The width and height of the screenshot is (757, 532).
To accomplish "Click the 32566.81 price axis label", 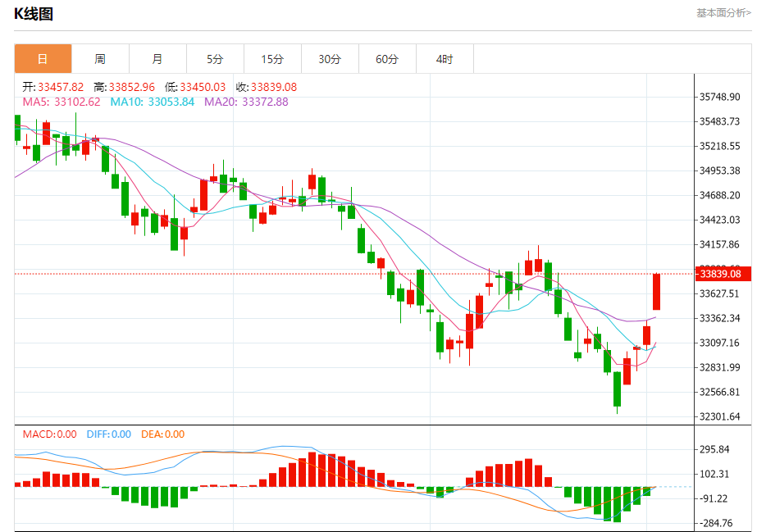I will [720, 392].
